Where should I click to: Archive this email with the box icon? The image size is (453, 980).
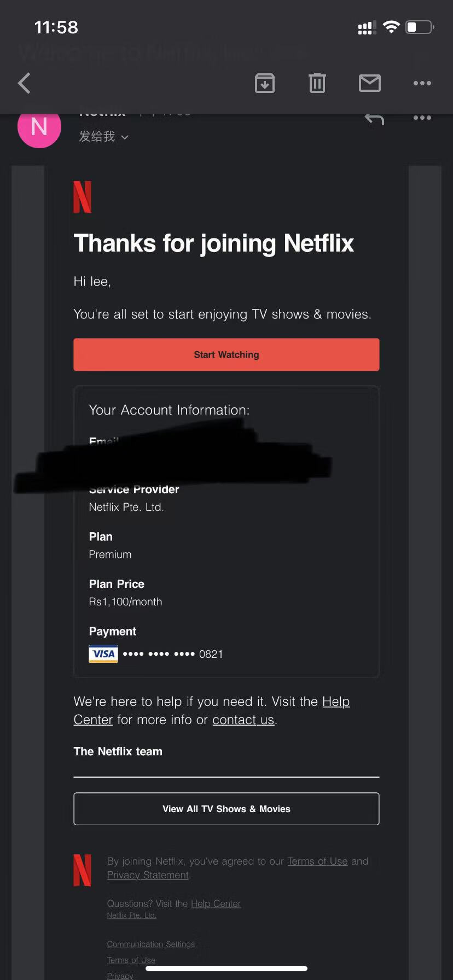tap(265, 83)
